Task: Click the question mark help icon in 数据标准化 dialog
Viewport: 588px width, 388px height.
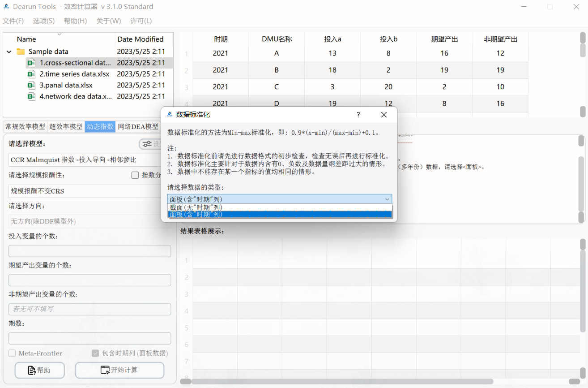Action: [x=358, y=115]
